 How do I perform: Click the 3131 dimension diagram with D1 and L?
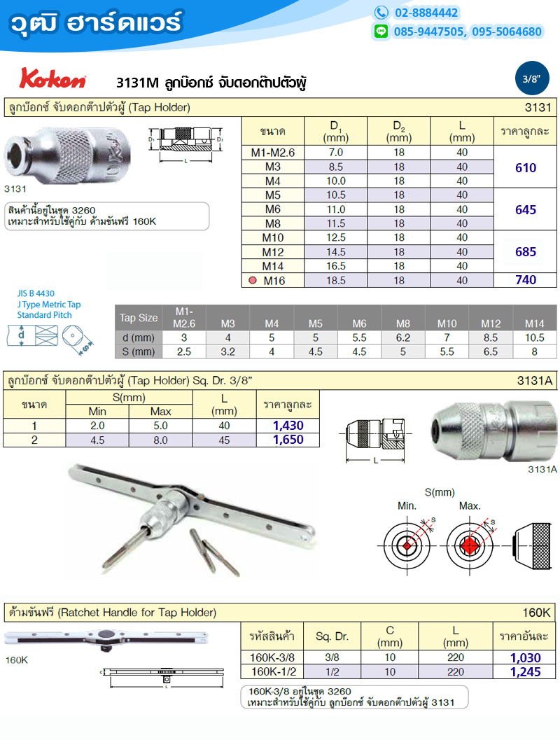tap(186, 144)
